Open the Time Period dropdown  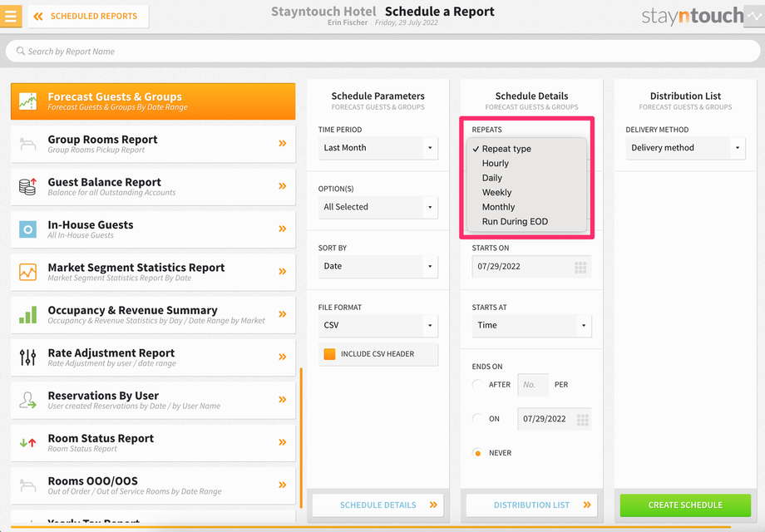point(378,148)
